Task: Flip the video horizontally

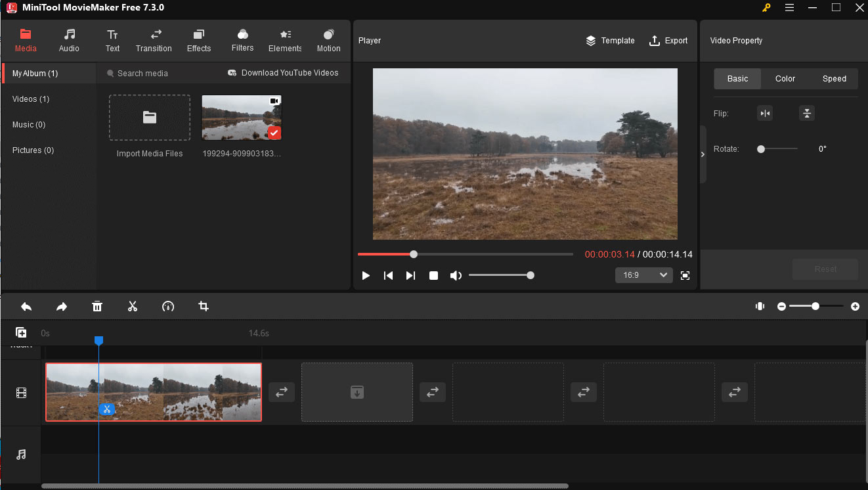Action: point(764,114)
